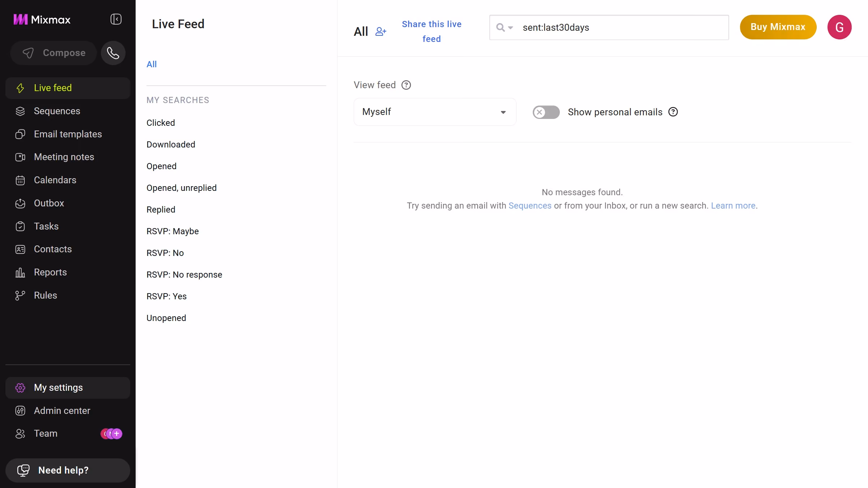Click the Meeting notes icon
This screenshot has width=868, height=488.
point(20,157)
